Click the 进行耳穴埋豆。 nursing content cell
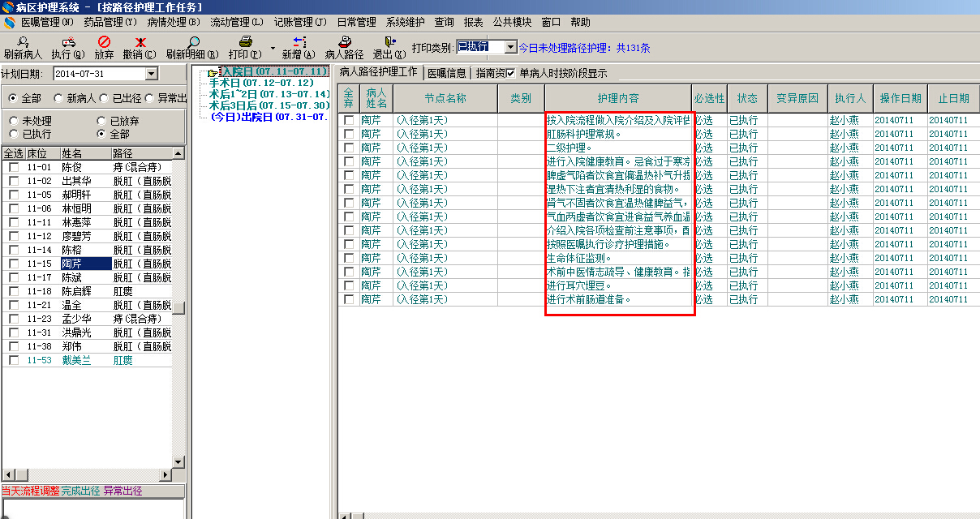This screenshot has width=980, height=519. [x=618, y=285]
